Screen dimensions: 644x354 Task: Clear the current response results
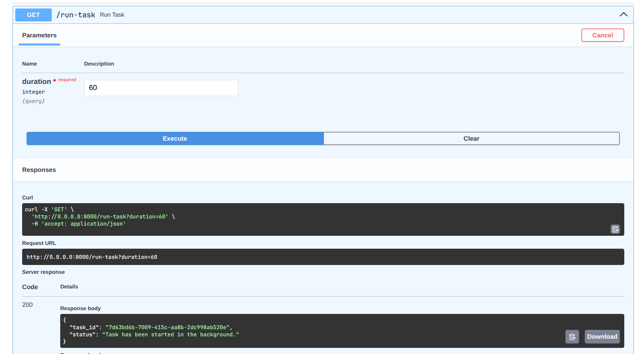pos(471,139)
